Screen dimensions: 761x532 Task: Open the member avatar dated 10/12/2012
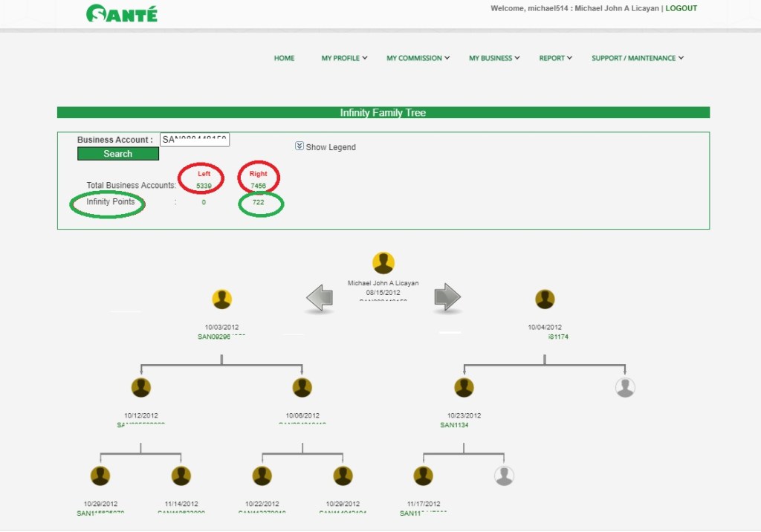140,387
